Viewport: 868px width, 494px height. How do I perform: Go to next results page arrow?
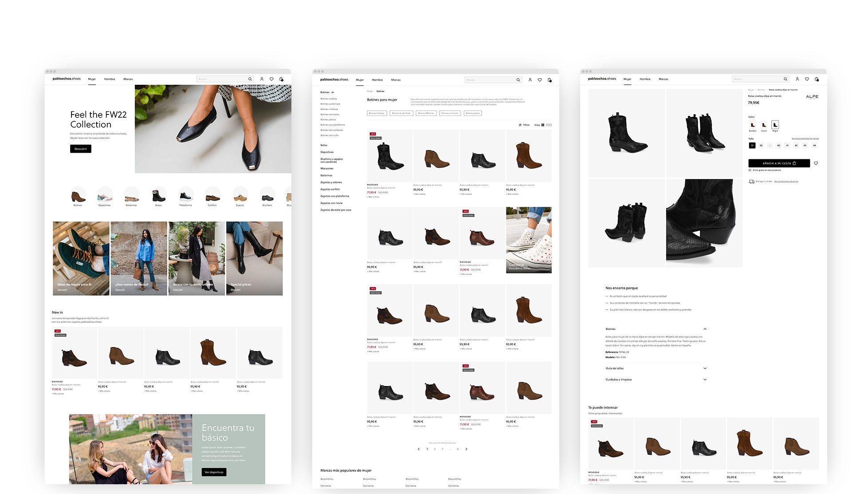[x=466, y=449]
